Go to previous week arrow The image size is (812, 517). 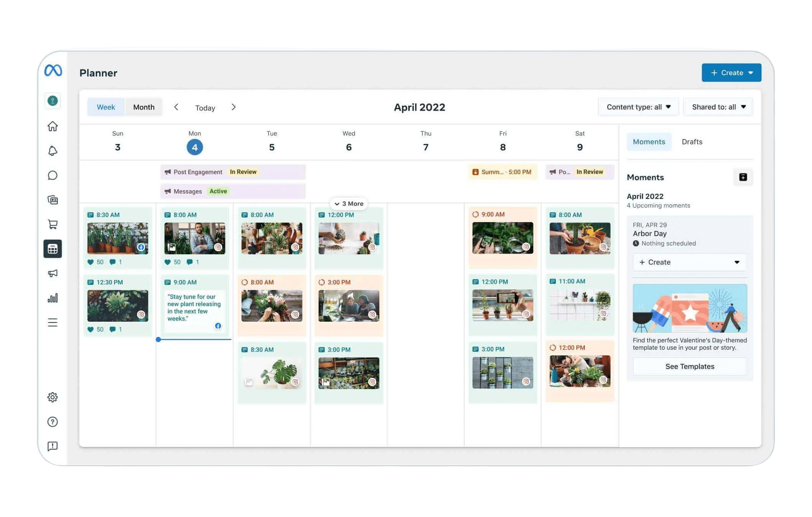(176, 107)
